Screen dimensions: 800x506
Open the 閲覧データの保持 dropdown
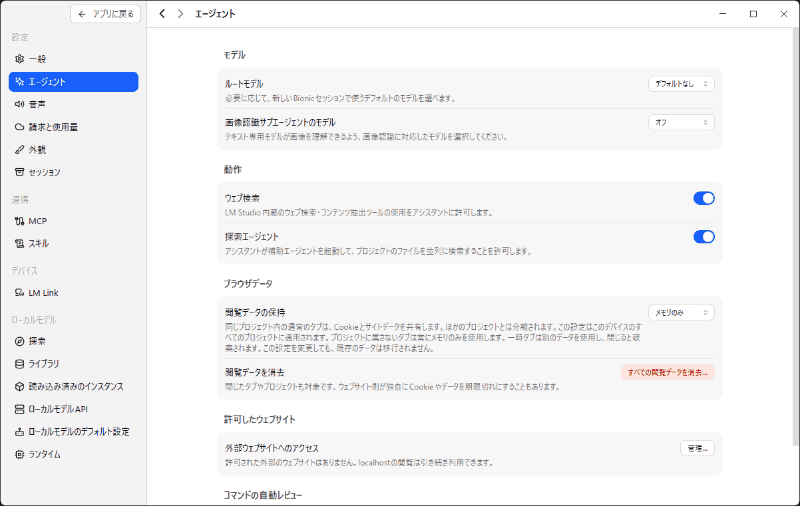tap(681, 312)
